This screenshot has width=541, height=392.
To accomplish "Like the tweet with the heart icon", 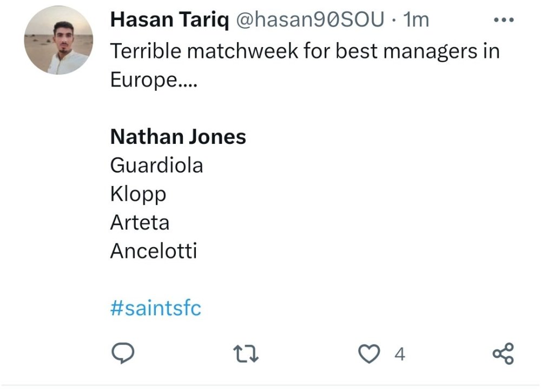I will [x=370, y=354].
